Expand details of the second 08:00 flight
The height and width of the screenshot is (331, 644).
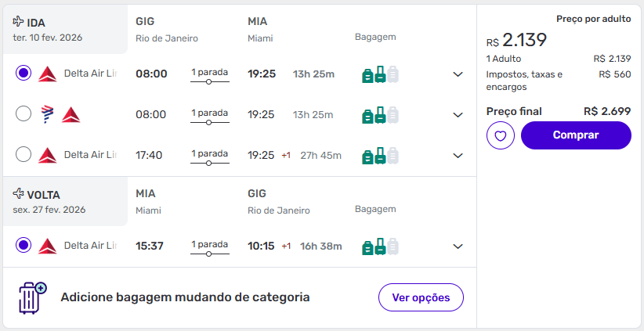click(458, 115)
